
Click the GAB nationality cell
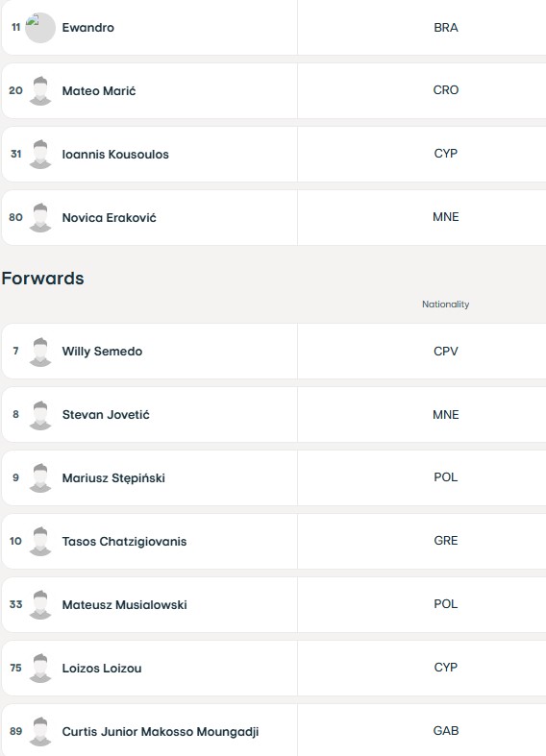[x=446, y=731]
